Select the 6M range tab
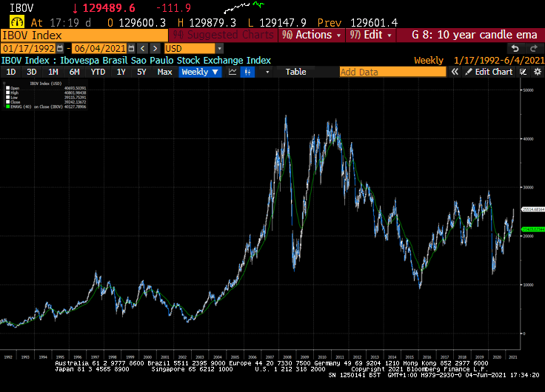This screenshot has width=545, height=392. coord(74,72)
